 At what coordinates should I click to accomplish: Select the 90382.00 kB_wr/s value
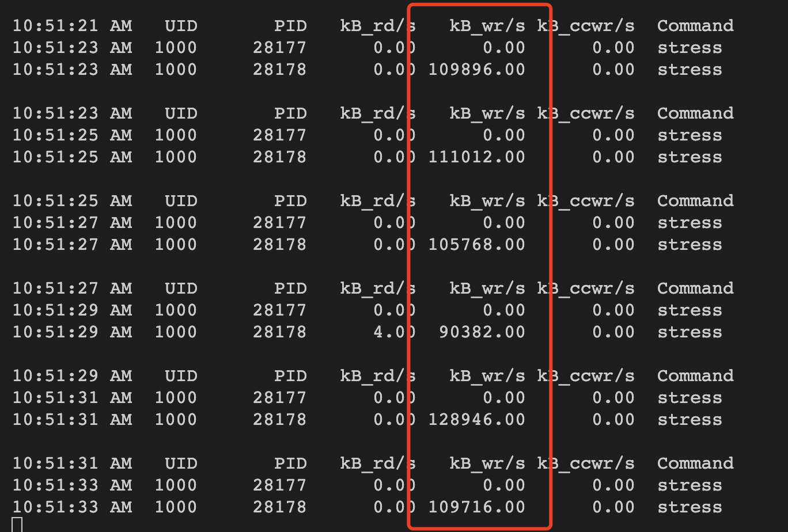pos(482,332)
